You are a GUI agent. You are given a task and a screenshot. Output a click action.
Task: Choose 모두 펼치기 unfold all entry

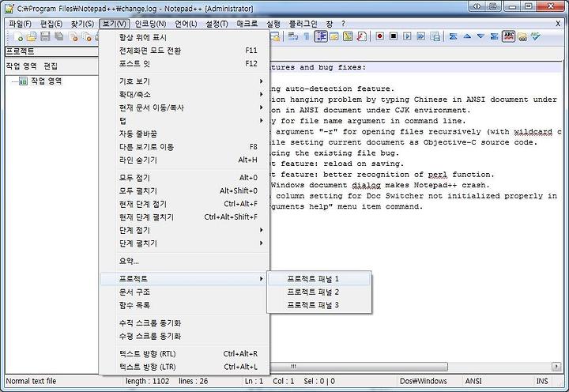point(184,190)
